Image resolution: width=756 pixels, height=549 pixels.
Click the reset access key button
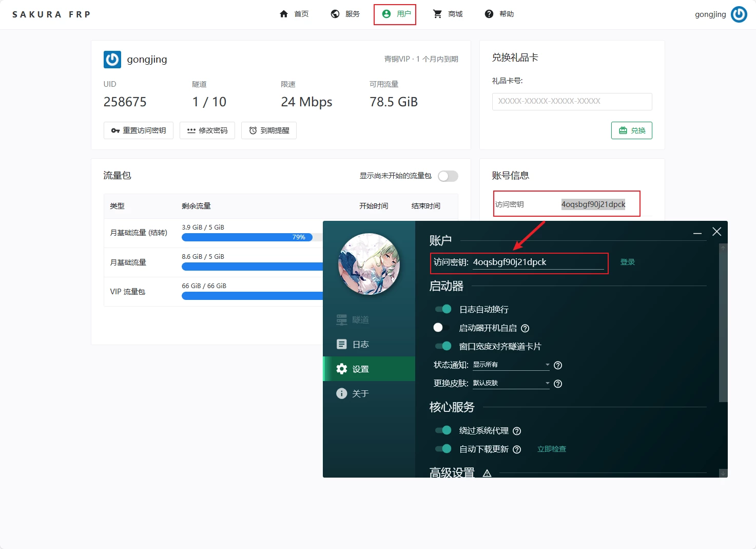click(139, 130)
